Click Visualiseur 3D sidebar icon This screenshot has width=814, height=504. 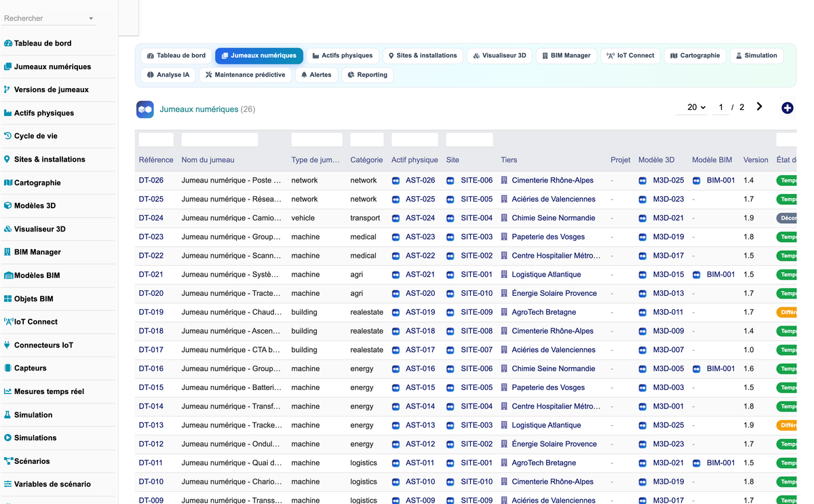[x=8, y=229]
